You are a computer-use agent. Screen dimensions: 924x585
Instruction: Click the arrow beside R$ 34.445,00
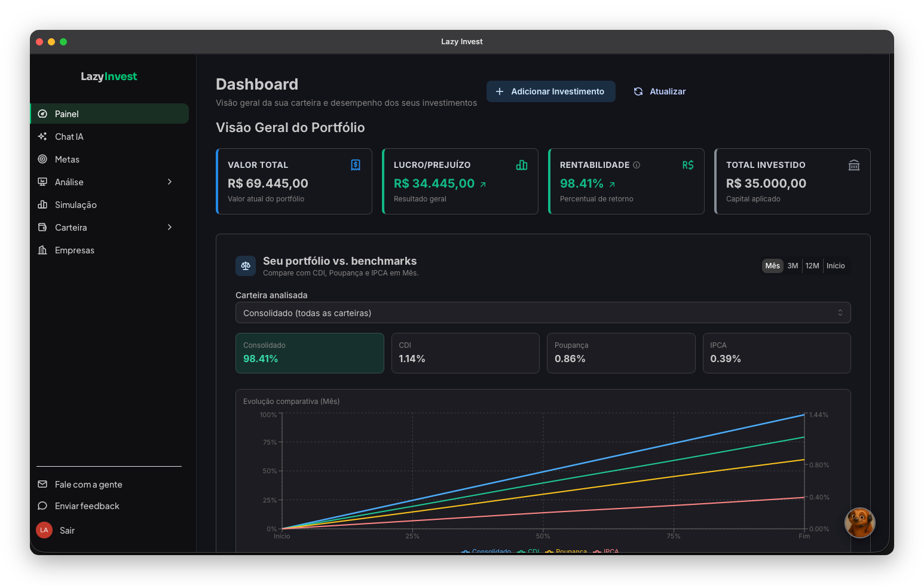pos(483,185)
